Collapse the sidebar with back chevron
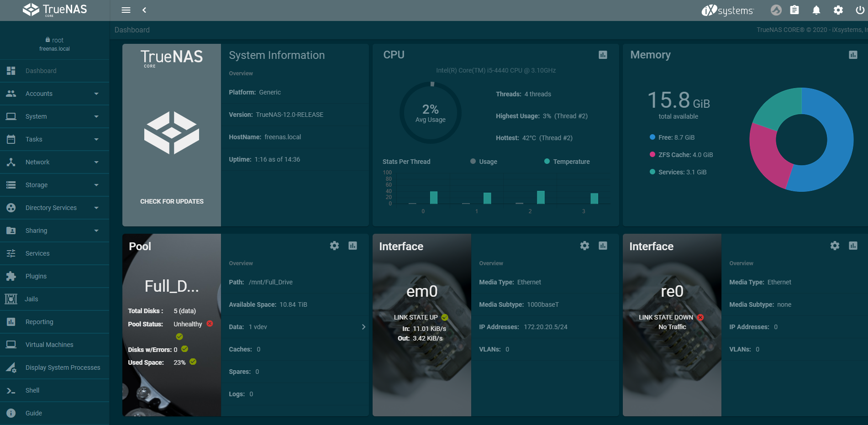868x425 pixels. 144,10
